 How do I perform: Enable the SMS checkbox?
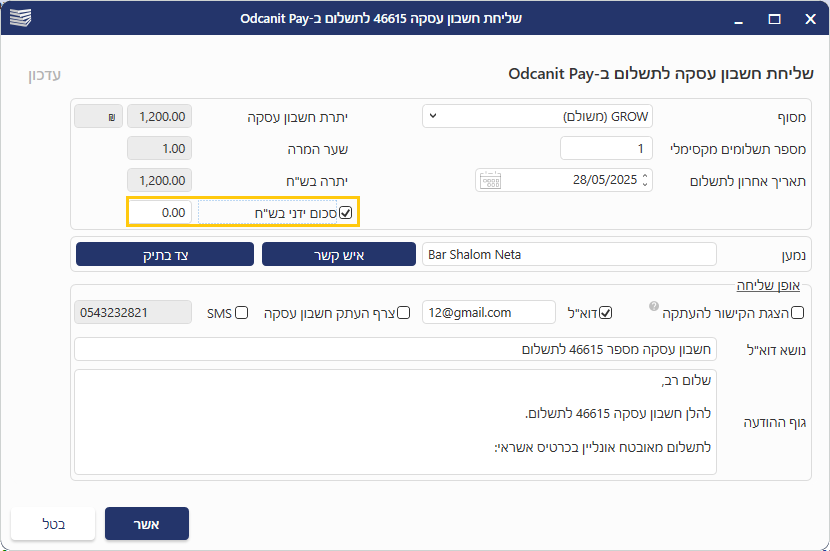point(241,313)
